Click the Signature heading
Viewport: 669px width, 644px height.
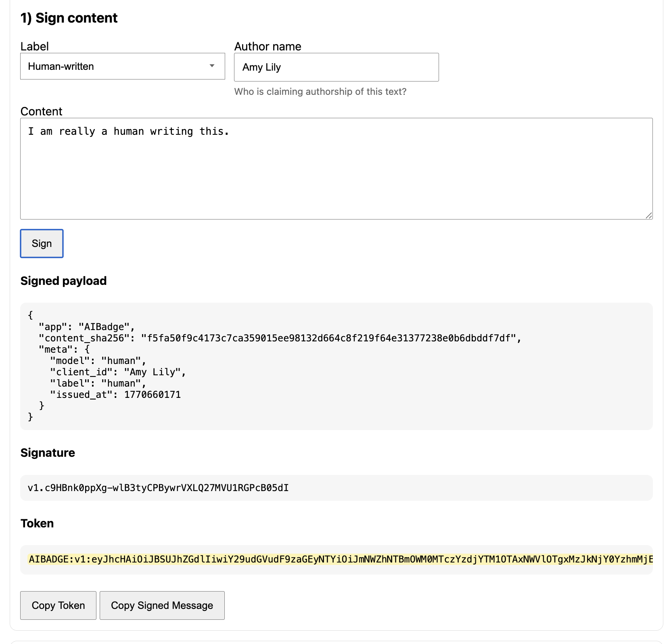[x=48, y=453]
